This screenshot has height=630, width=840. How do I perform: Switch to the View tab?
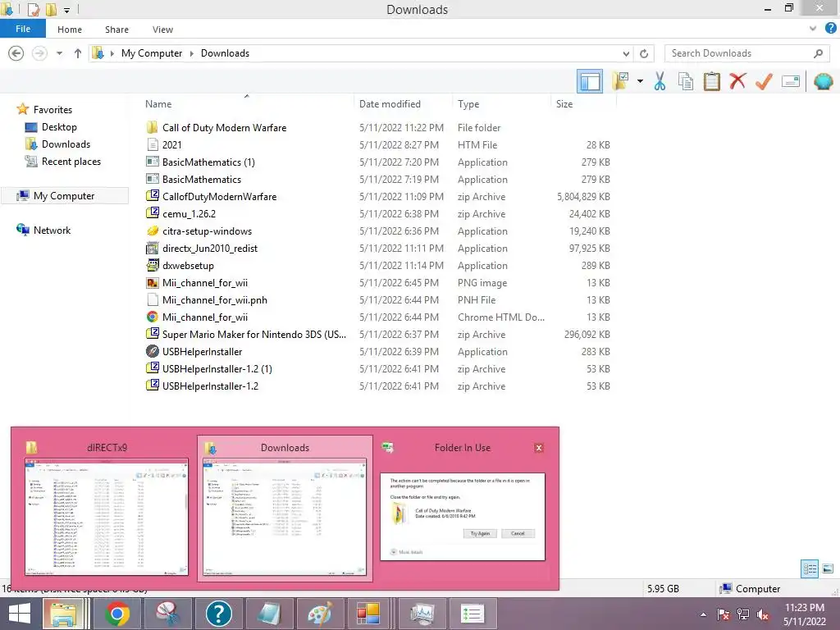click(x=162, y=30)
